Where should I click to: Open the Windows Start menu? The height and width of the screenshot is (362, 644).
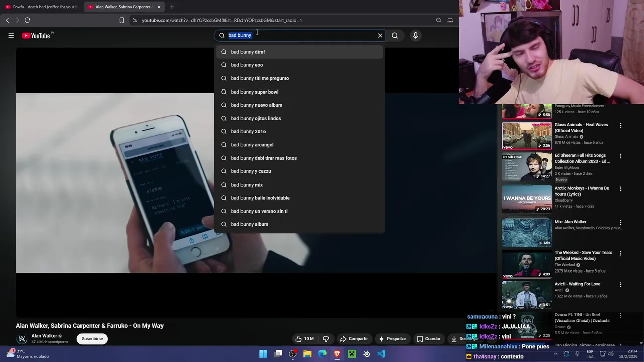263,354
